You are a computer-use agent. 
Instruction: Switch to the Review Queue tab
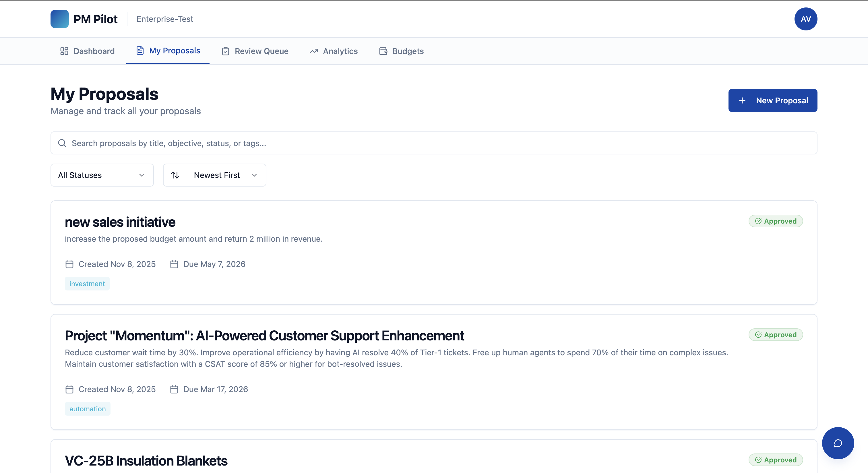click(261, 51)
